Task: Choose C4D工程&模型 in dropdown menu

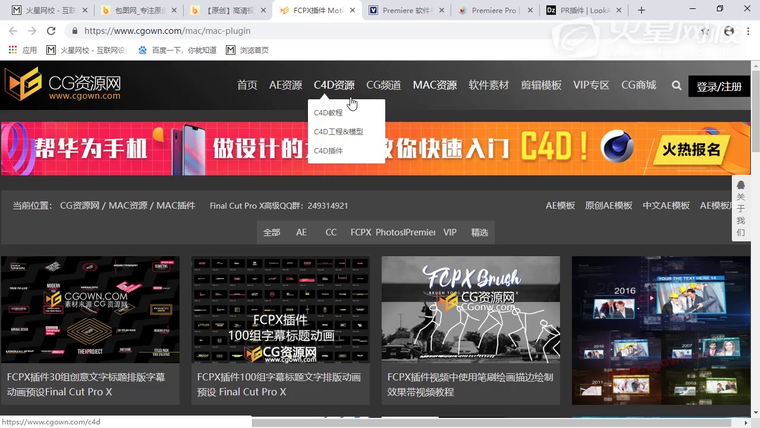Action: (x=338, y=132)
